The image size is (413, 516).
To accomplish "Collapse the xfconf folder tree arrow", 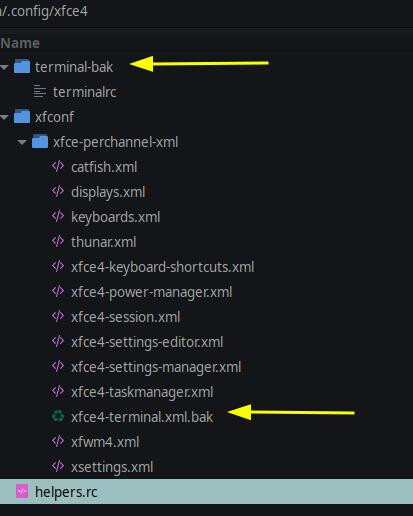I will click(x=4, y=117).
